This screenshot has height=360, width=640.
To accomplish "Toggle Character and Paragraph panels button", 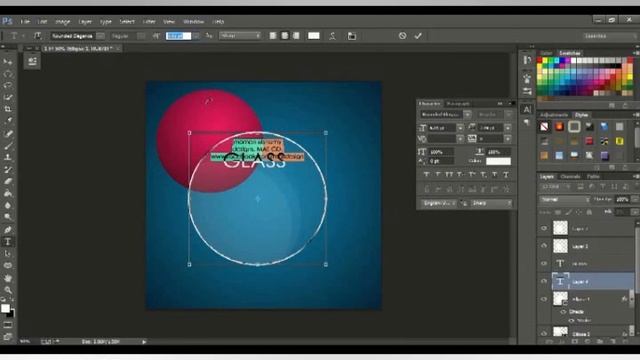I will [352, 36].
